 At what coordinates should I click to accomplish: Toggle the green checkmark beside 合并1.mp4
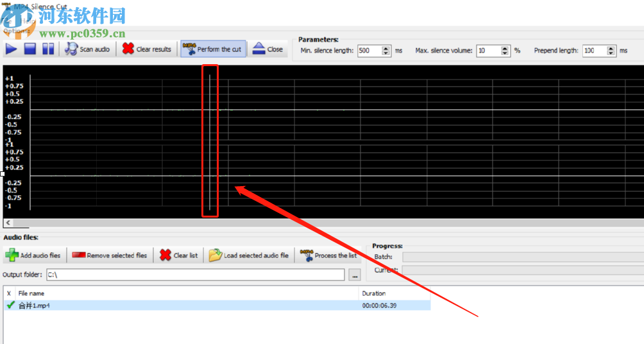tap(11, 305)
